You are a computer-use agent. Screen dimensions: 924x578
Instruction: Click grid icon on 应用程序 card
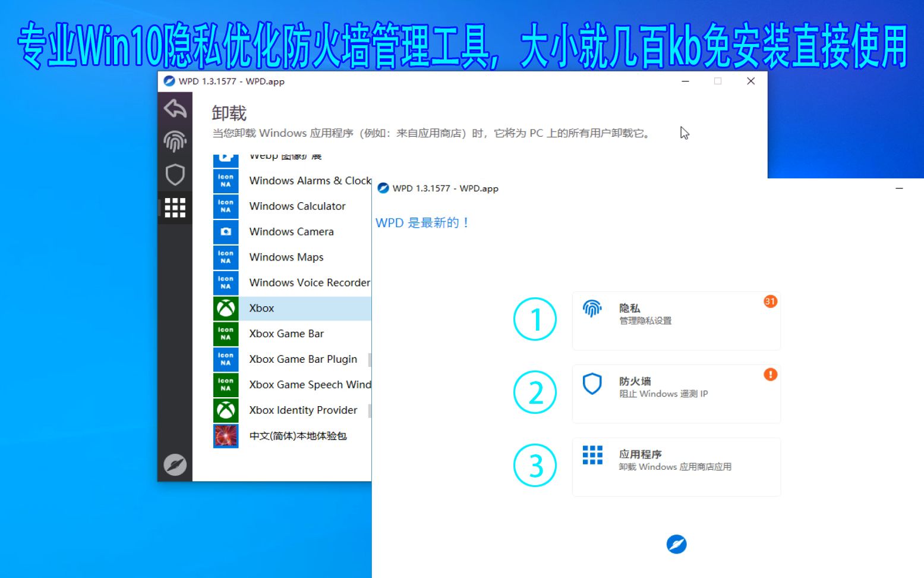click(x=592, y=455)
